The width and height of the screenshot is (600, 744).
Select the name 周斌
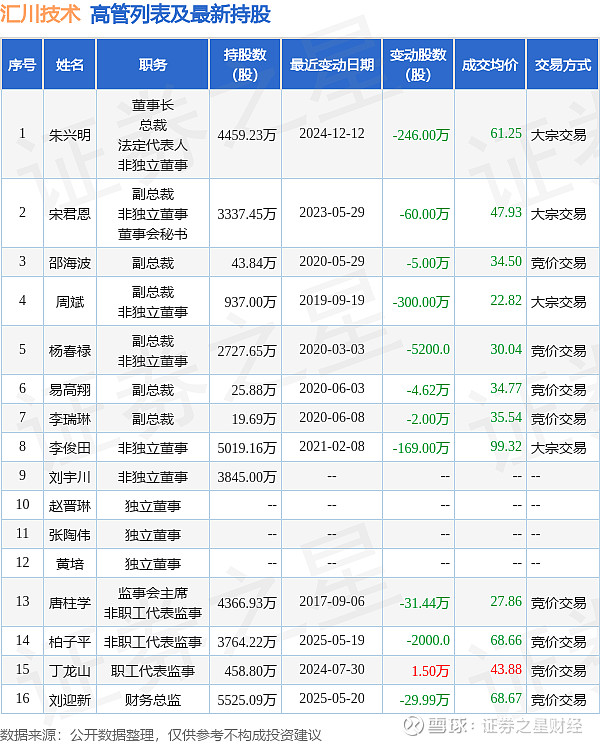click(x=70, y=302)
